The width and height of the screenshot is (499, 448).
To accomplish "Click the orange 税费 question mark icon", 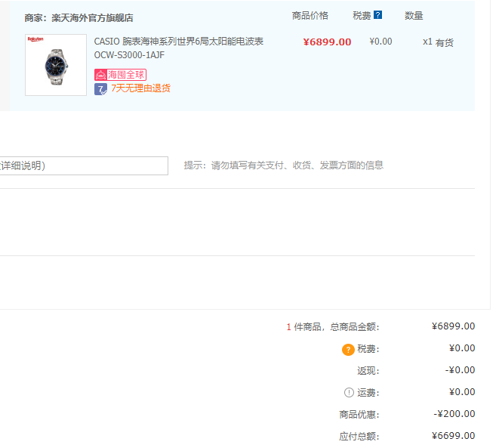I will 348,349.
